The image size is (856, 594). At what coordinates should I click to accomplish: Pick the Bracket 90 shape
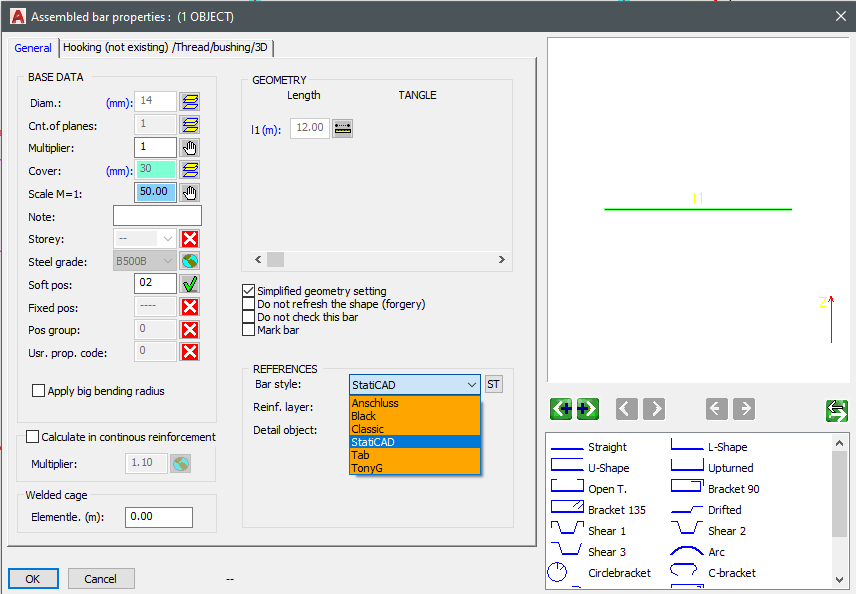point(715,489)
